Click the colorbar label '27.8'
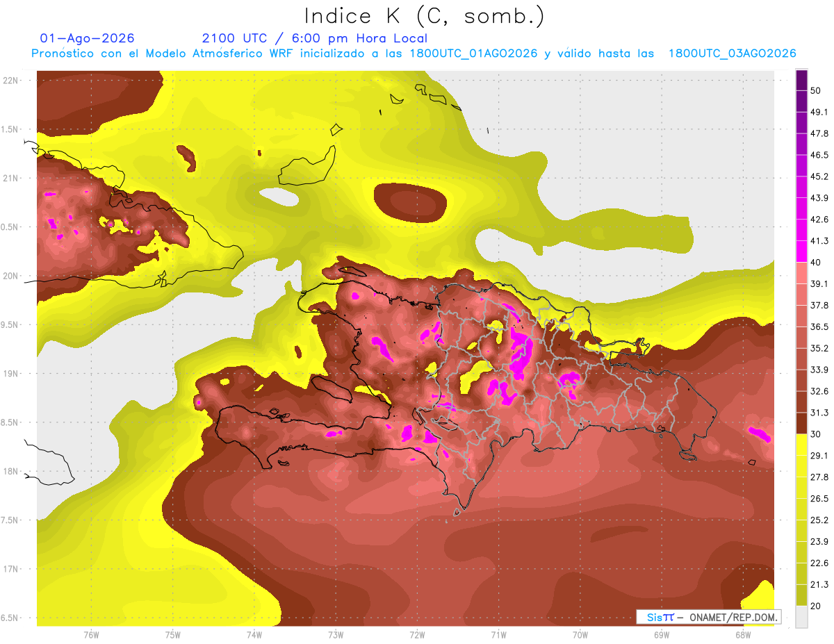The height and width of the screenshot is (644, 834). pyautogui.click(x=819, y=477)
